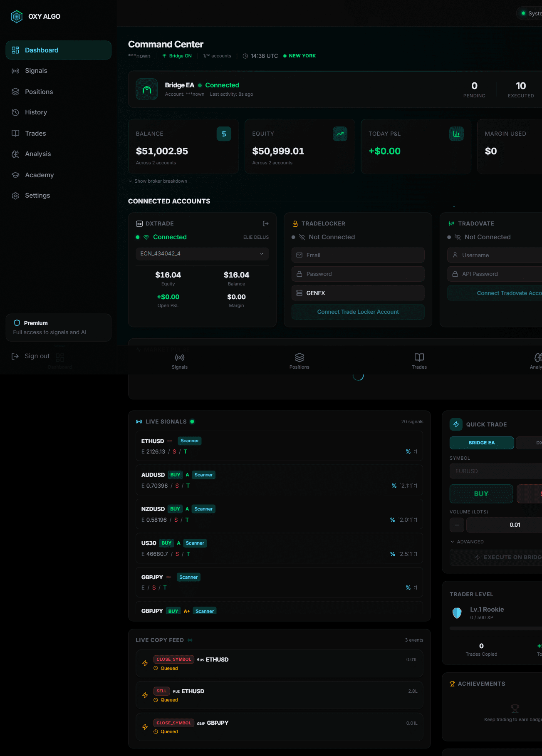Select Trades in the sidebar
This screenshot has width=542, height=756.
tap(59, 133)
